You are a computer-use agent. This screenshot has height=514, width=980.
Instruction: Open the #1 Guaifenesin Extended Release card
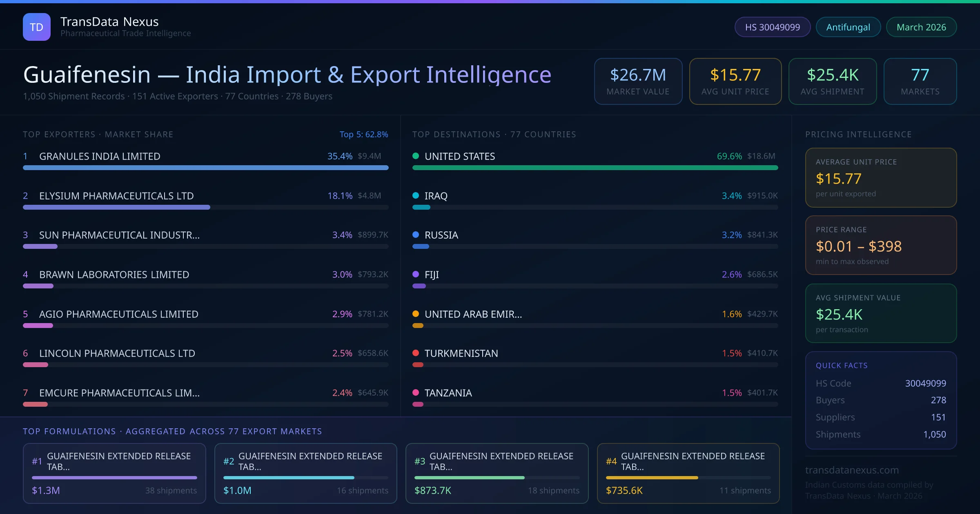[x=114, y=473]
